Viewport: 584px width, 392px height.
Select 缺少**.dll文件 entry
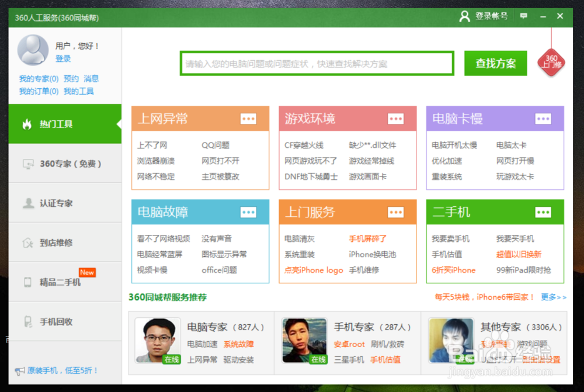[x=373, y=145]
